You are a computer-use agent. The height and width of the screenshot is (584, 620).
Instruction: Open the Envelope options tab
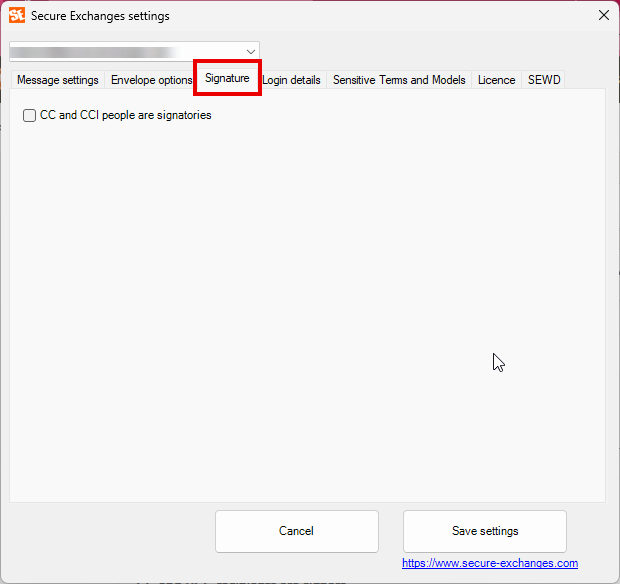[151, 80]
